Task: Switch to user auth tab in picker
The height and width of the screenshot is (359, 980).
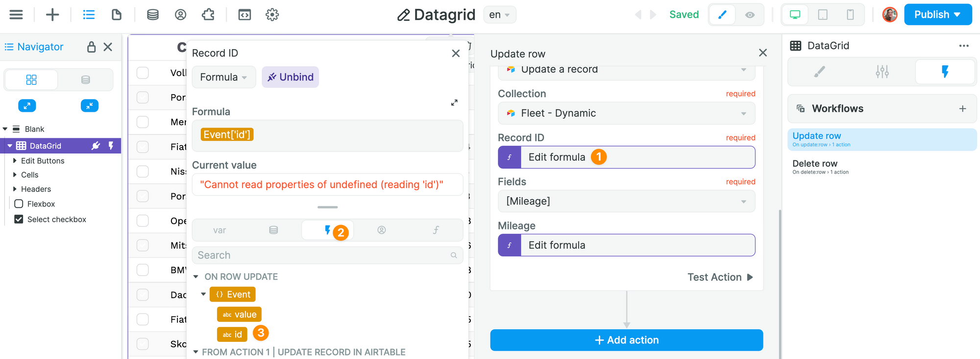Action: coord(381,230)
